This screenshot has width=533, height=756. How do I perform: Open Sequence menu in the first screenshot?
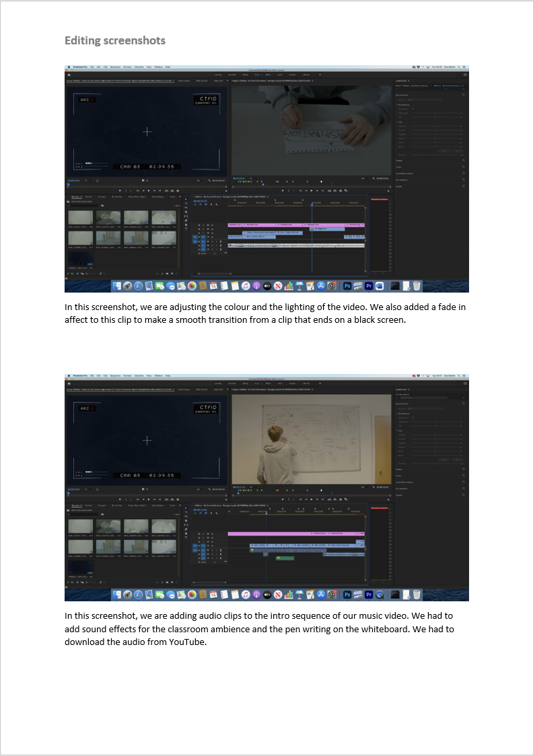click(115, 67)
